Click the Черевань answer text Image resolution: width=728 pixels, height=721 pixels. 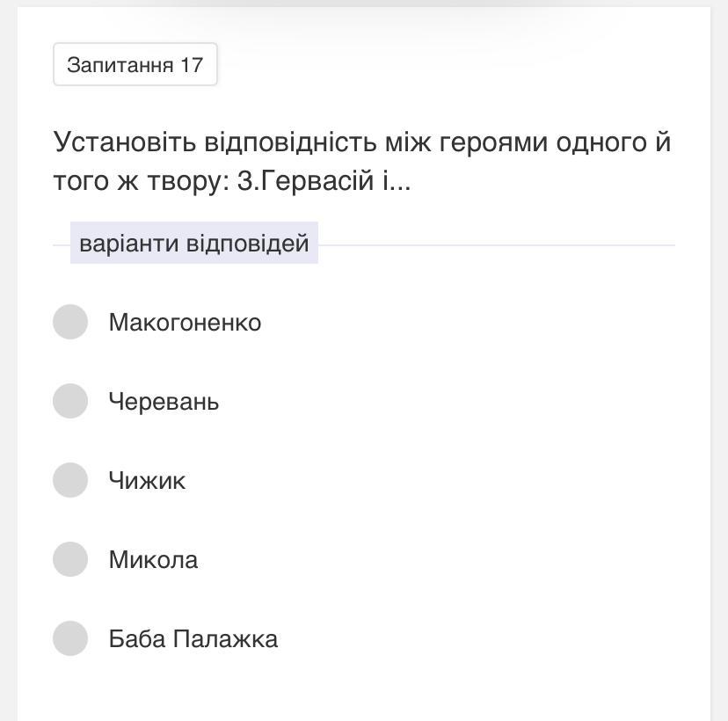pos(164,402)
